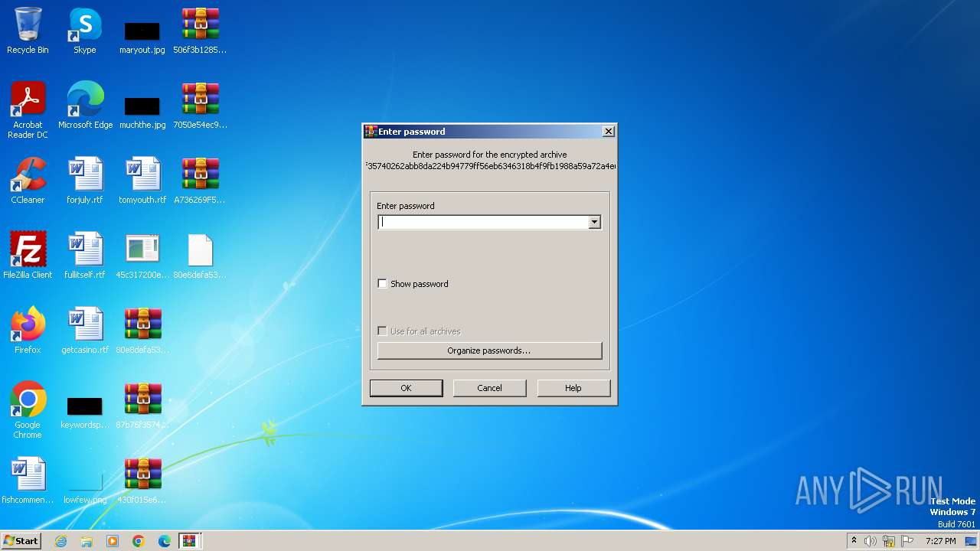Launch Skype from the desktop
Screen dimensions: 980x551
(85, 31)
